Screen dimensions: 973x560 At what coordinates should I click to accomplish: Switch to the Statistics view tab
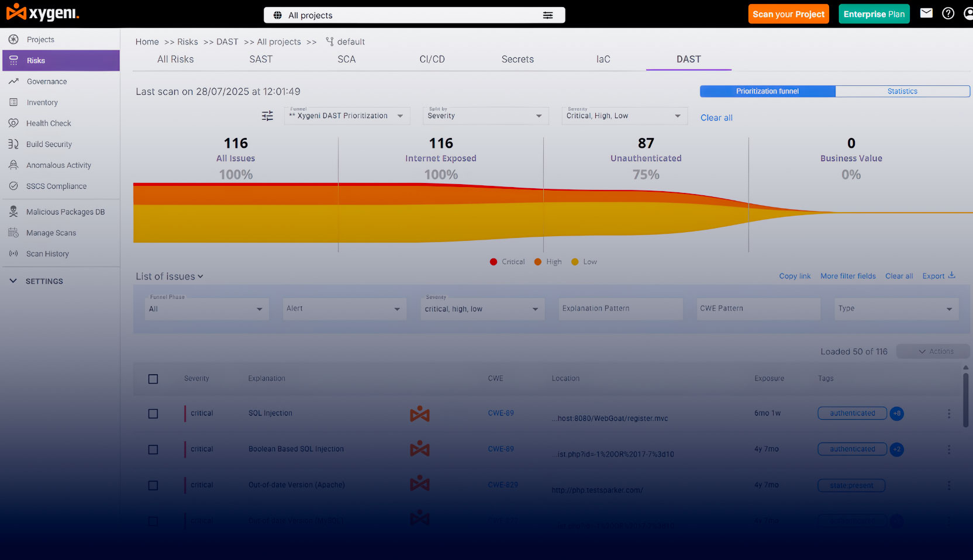tap(902, 91)
